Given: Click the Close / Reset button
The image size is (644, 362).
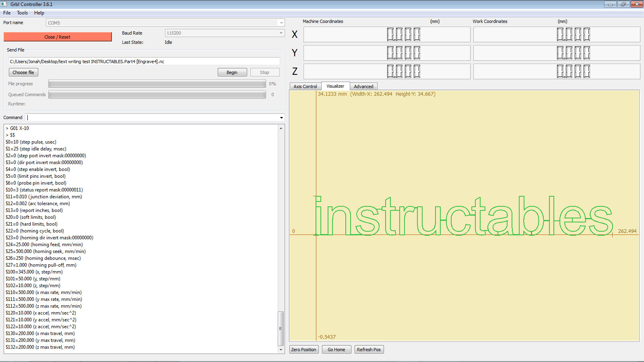Looking at the screenshot, I should 58,37.
